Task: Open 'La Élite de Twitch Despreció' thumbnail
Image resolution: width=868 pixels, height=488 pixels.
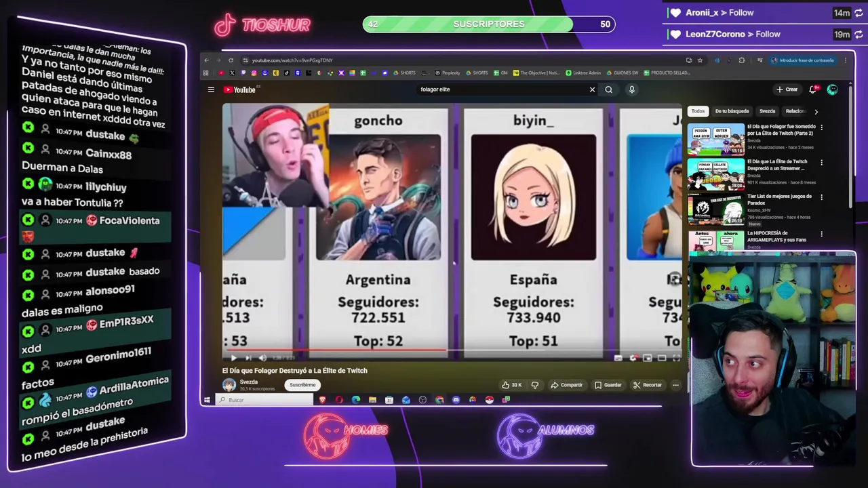Action: tap(716, 174)
